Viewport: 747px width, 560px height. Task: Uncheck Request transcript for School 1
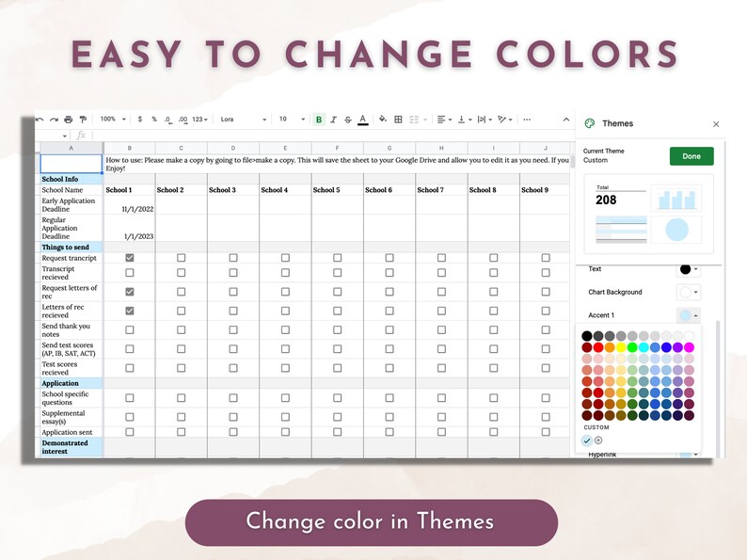pyautogui.click(x=130, y=258)
